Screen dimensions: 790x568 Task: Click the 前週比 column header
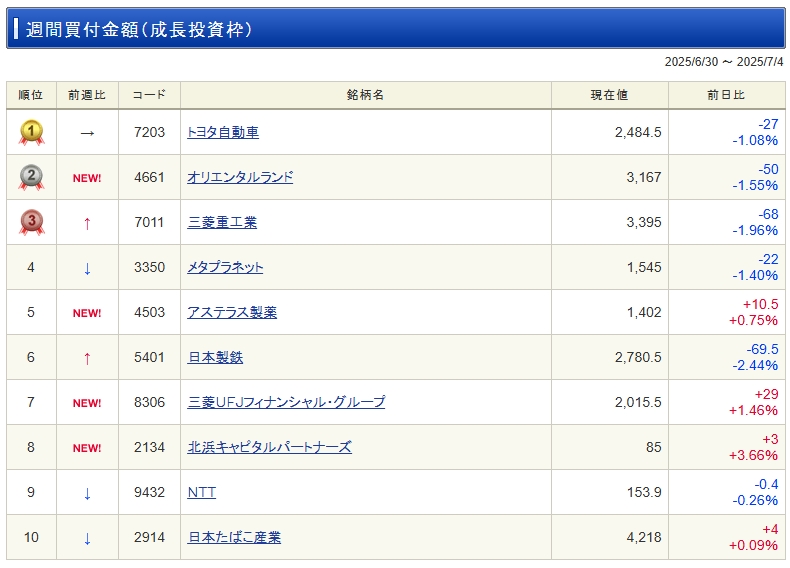point(87,95)
